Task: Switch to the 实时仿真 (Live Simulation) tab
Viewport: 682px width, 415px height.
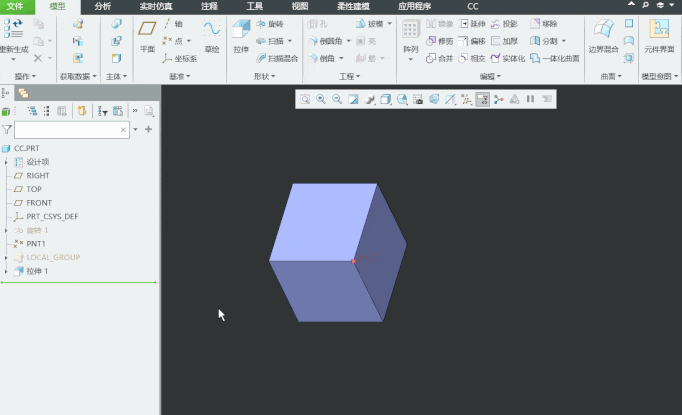Action: [156, 7]
